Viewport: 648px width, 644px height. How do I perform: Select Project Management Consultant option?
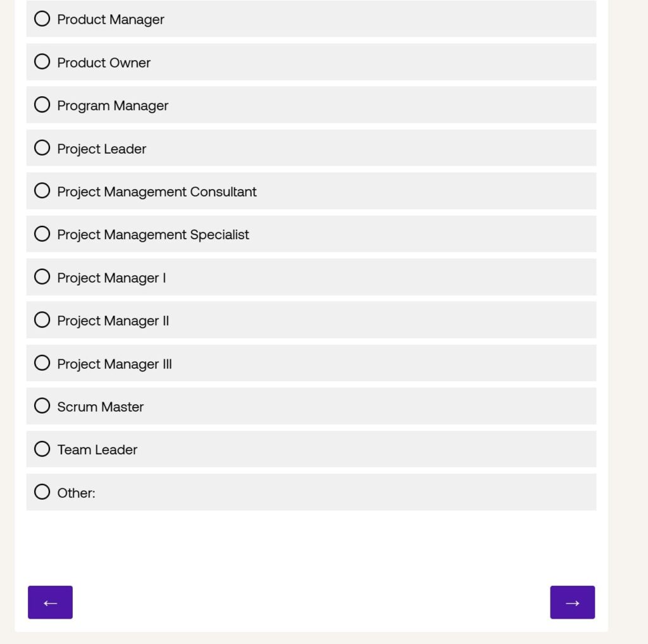pyautogui.click(x=42, y=191)
